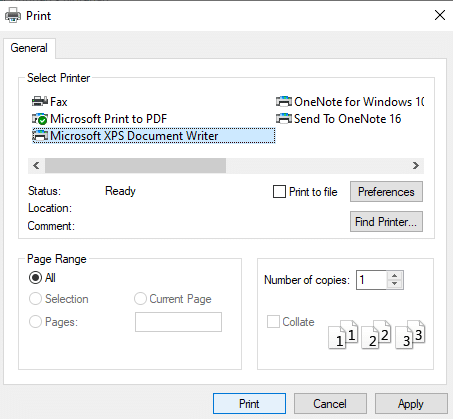Viewport: 453px width, 419px height.
Task: Choose the Current Page radio button
Action: pos(140,299)
